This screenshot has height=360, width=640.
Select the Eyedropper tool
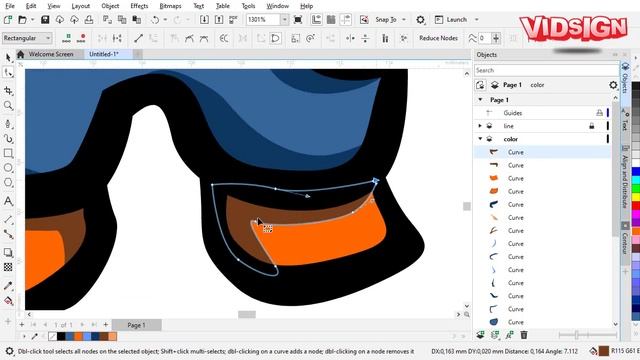(x=8, y=286)
